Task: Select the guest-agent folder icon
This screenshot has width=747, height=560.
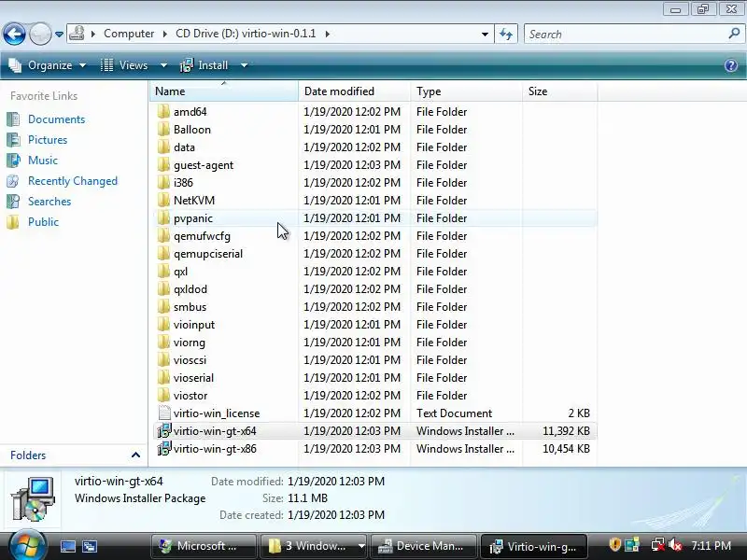Action: [163, 165]
